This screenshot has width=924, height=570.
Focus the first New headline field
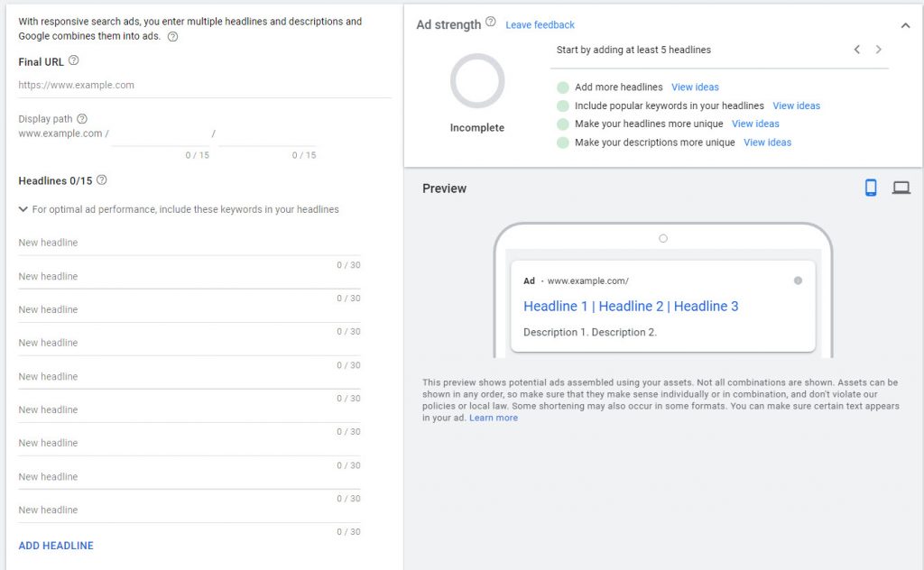tap(189, 243)
